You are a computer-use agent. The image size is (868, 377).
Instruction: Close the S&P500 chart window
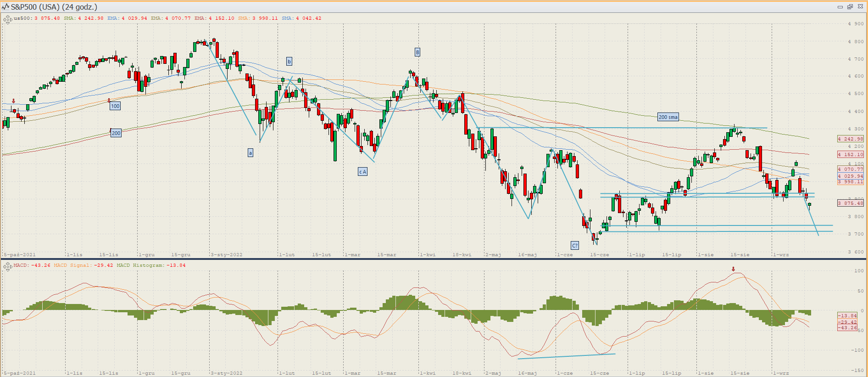point(860,7)
